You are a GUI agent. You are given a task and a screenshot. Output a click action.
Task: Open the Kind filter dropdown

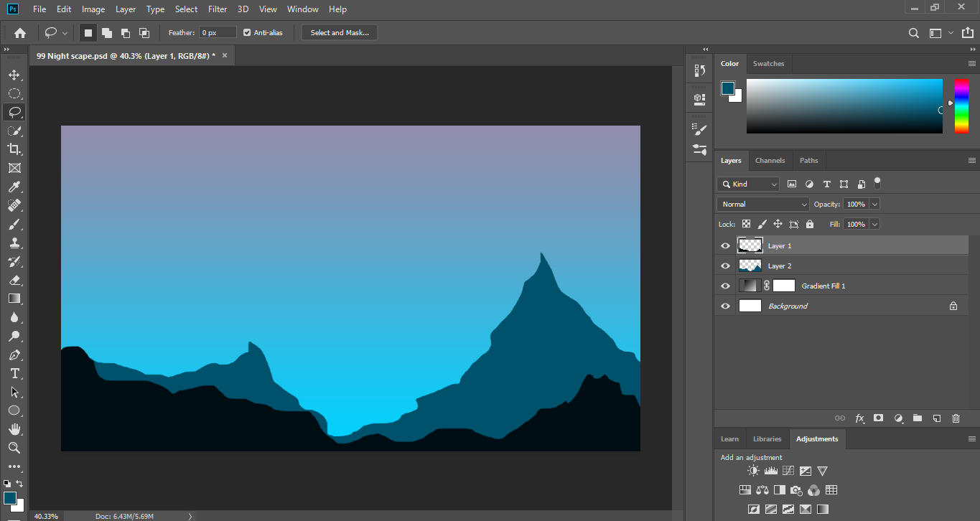tap(748, 184)
